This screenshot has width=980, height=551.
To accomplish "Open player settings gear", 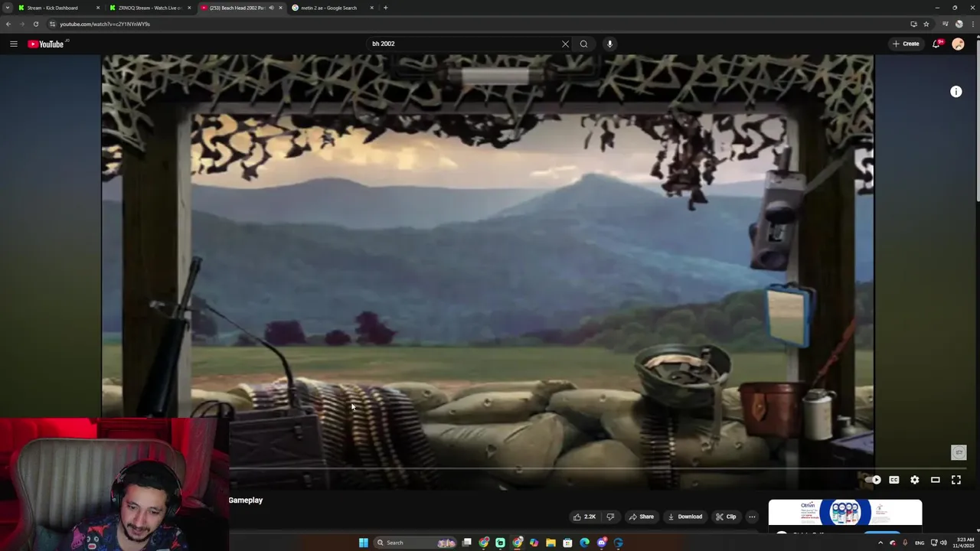I will pos(914,480).
